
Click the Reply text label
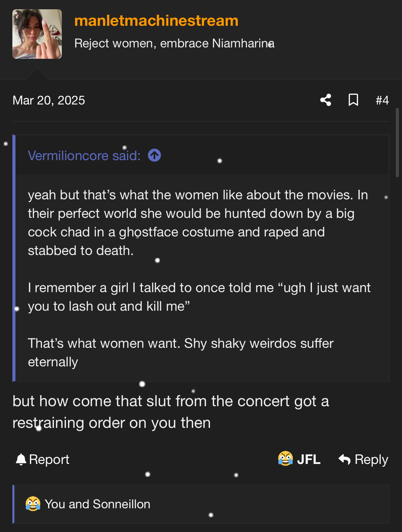coord(371,459)
